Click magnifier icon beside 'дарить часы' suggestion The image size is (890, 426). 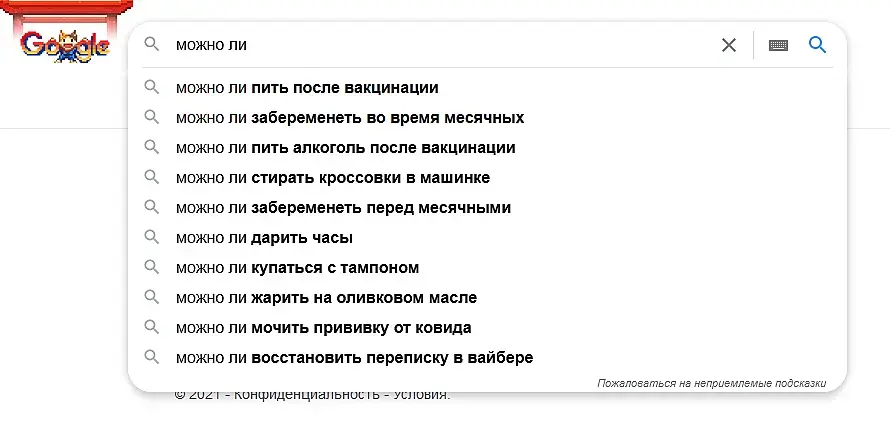point(152,238)
